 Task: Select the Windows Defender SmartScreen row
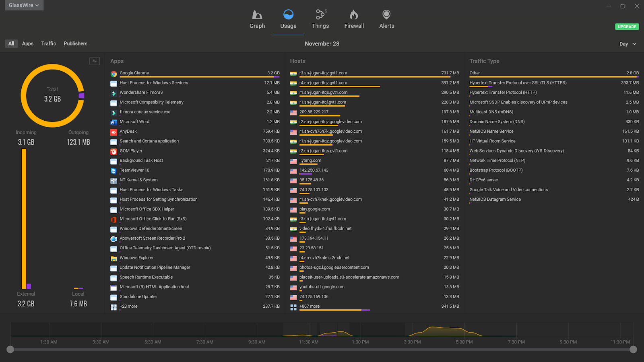coord(195,229)
